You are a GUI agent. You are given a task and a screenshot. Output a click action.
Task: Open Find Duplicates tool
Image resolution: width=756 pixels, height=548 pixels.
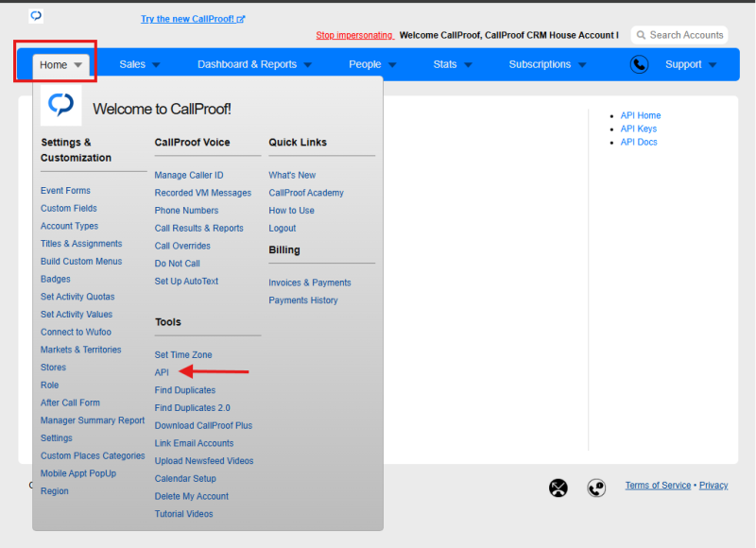(x=184, y=390)
